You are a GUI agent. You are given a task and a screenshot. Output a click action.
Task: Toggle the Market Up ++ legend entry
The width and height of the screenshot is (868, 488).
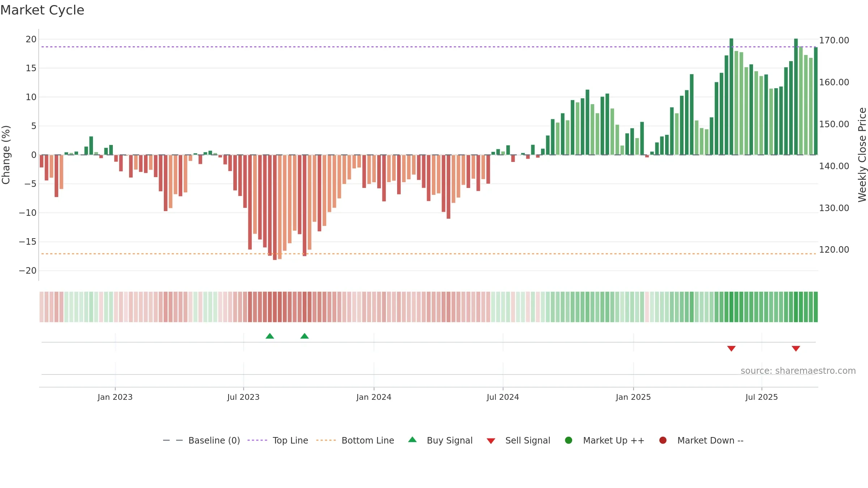604,440
